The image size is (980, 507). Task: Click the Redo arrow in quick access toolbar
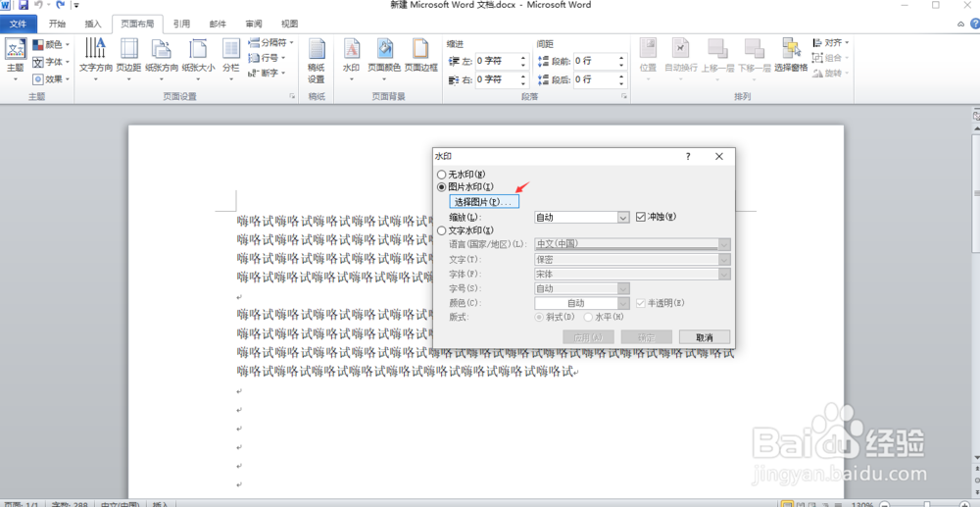tap(60, 5)
